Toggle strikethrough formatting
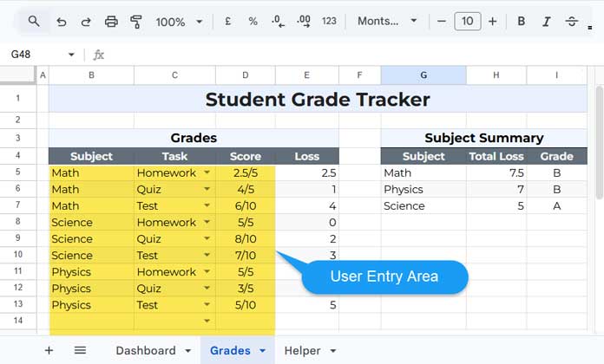The width and height of the screenshot is (604, 364). (x=572, y=22)
